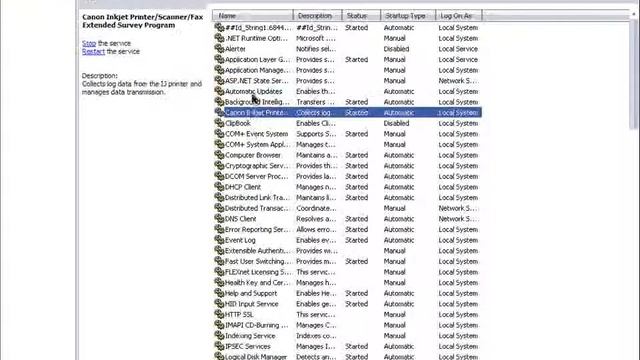Click the gear icon for Error Reporting Service

[x=219, y=229]
